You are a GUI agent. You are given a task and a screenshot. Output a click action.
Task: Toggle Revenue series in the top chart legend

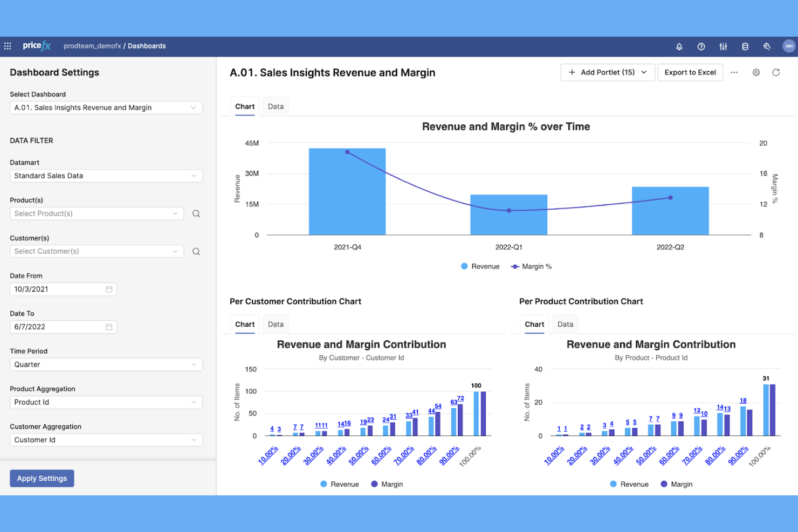point(480,266)
